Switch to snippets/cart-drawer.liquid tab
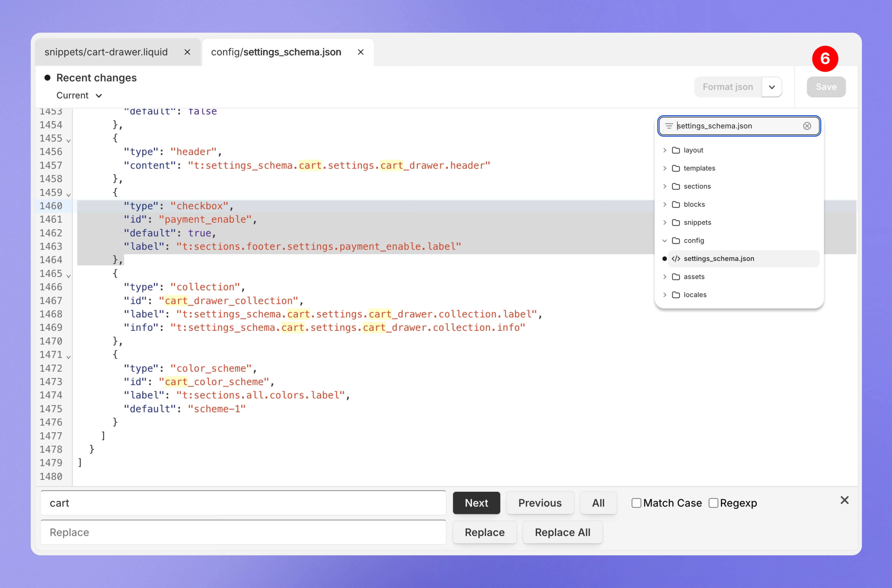This screenshot has height=588, width=892. (106, 52)
